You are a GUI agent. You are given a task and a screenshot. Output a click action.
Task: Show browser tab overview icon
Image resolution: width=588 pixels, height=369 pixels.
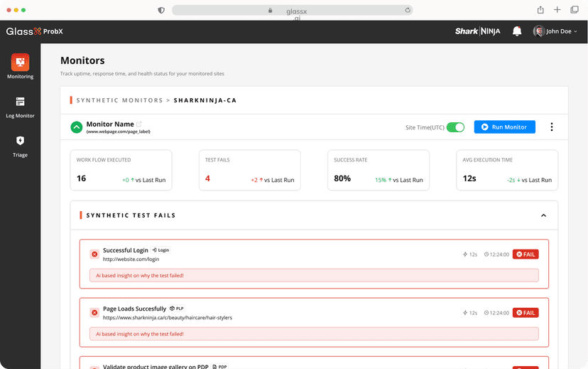pos(574,10)
